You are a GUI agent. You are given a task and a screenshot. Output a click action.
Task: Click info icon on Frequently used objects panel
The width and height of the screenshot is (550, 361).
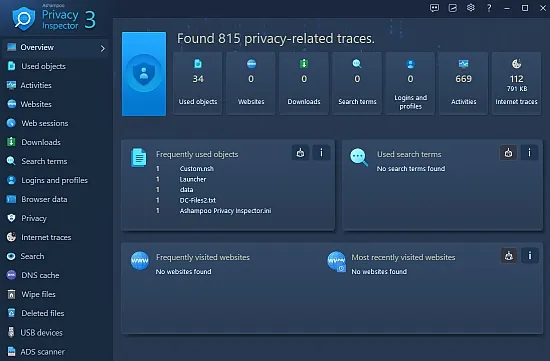click(321, 153)
